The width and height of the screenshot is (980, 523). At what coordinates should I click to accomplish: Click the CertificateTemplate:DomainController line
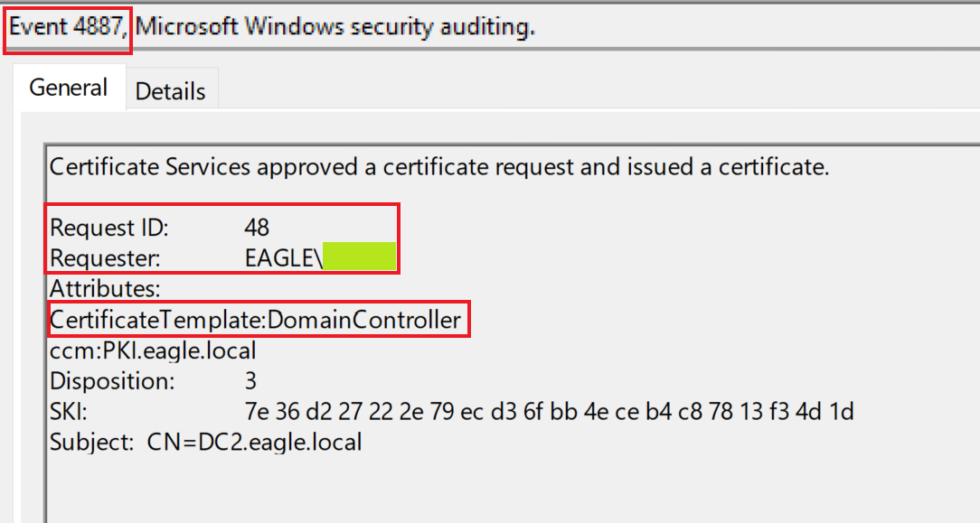point(255,320)
